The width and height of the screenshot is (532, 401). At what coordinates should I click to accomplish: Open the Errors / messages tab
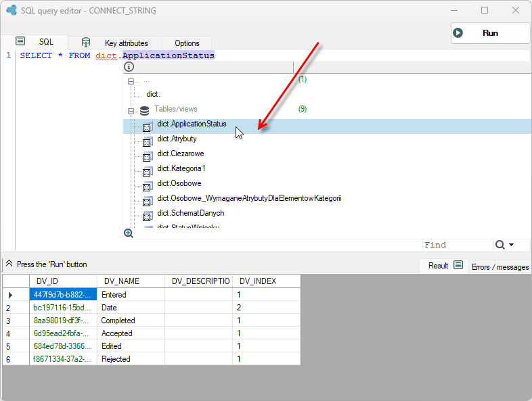click(x=500, y=267)
